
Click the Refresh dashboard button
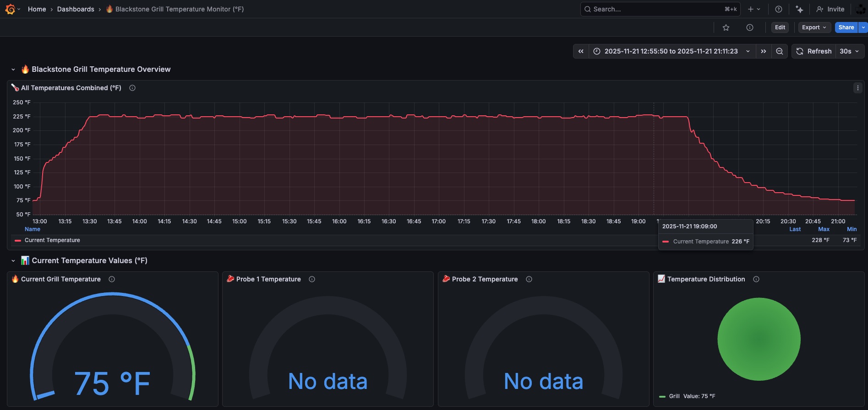(x=813, y=51)
